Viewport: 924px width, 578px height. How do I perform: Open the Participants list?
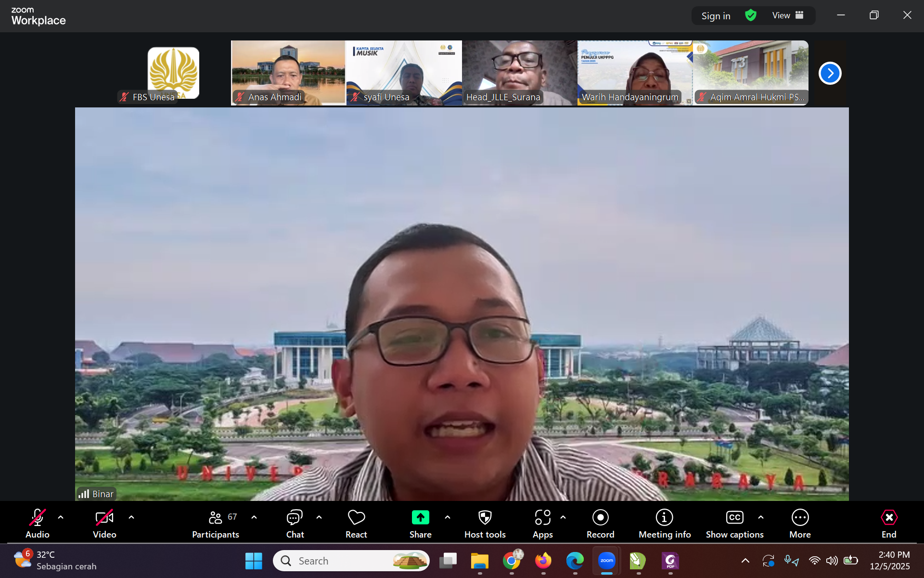pos(215,523)
